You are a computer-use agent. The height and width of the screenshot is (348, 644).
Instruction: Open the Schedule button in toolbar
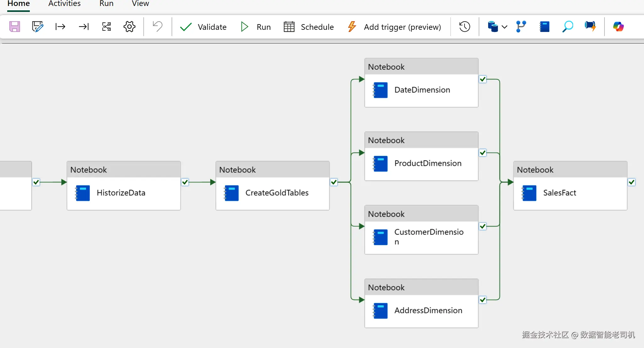point(308,27)
